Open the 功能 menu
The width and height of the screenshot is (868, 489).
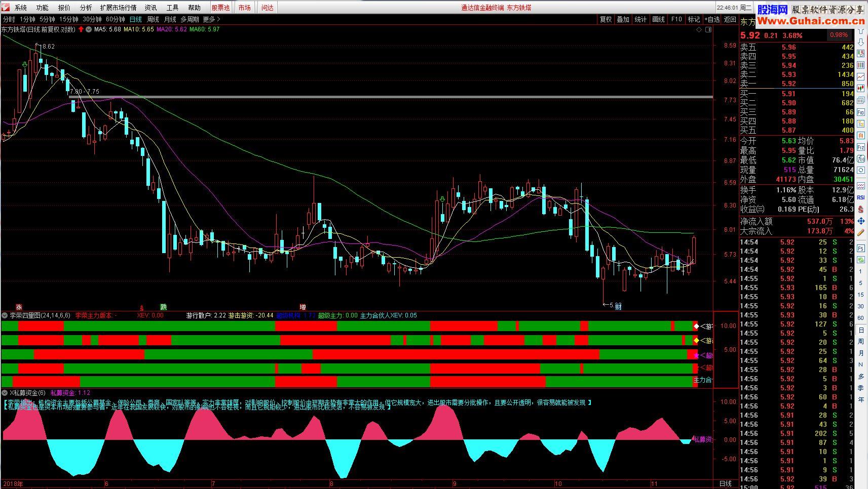(x=43, y=8)
